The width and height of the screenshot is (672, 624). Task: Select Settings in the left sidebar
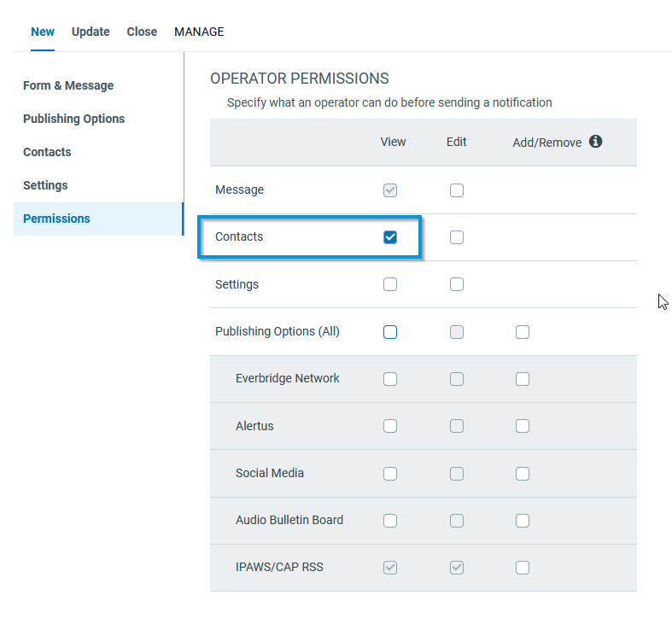pos(45,185)
